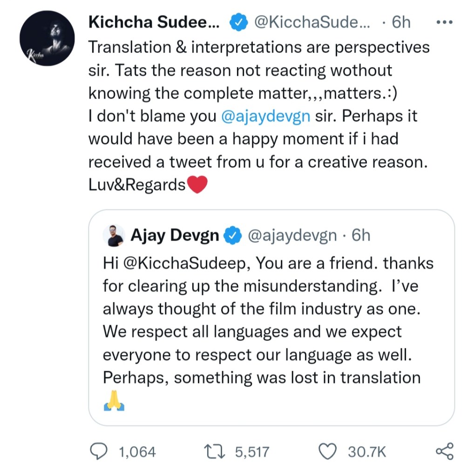The width and height of the screenshot is (474, 476).
Task: View the 5,517 retweets count
Action: (252, 452)
